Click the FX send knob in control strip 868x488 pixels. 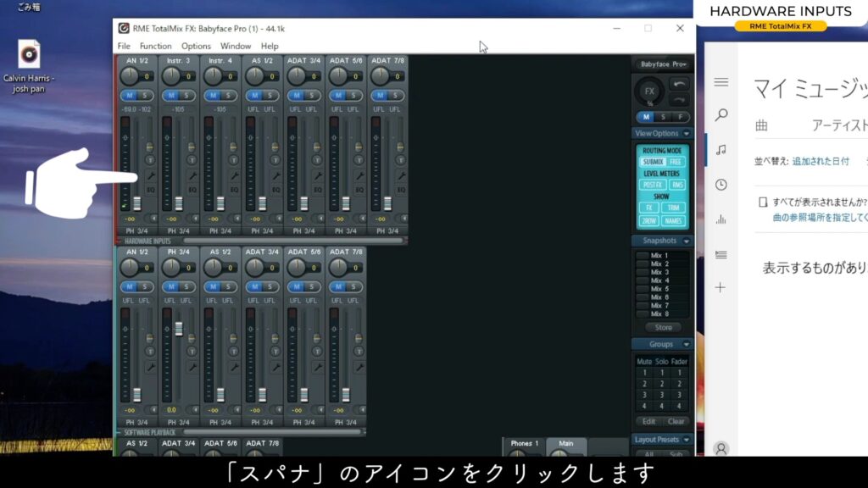tap(649, 91)
